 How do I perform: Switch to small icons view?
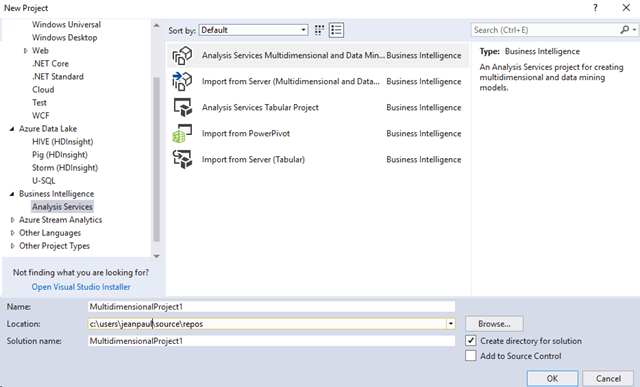point(319,30)
